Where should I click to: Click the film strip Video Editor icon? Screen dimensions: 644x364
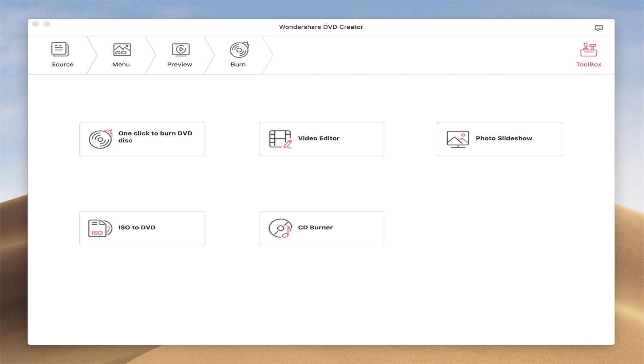(x=280, y=139)
